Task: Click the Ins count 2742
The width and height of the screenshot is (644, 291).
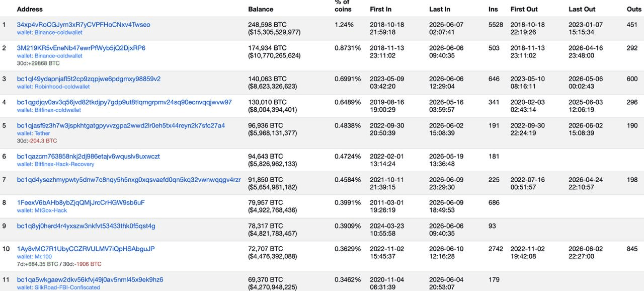Action: [x=496, y=249]
